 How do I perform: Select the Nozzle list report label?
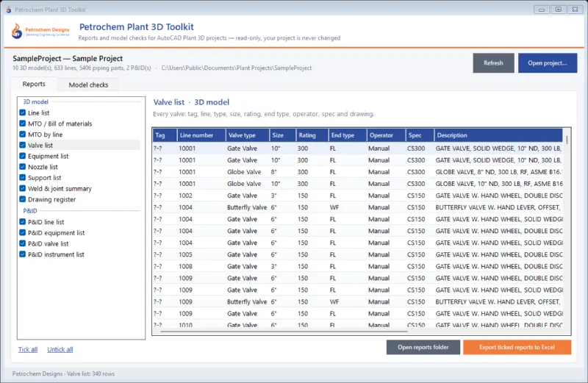pos(43,168)
